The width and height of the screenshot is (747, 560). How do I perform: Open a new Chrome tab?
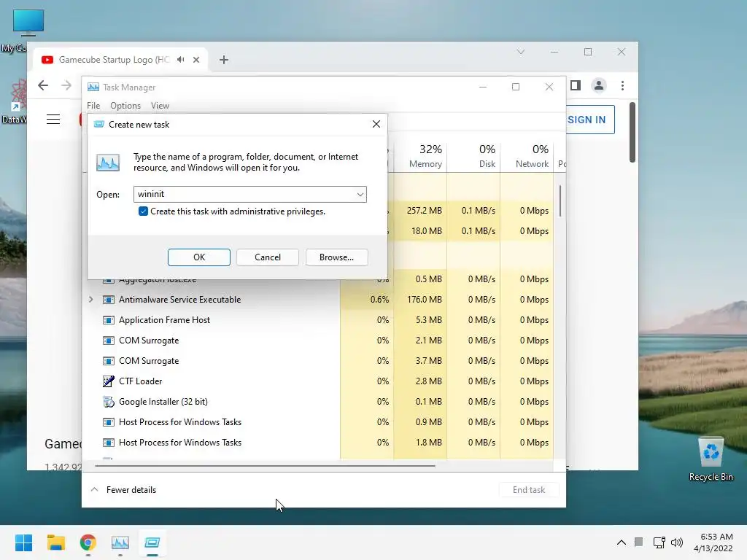coord(224,60)
